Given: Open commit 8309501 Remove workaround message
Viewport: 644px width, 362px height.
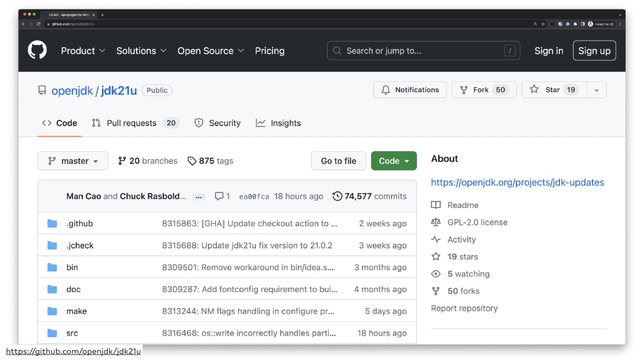Looking at the screenshot, I should pos(248,267).
